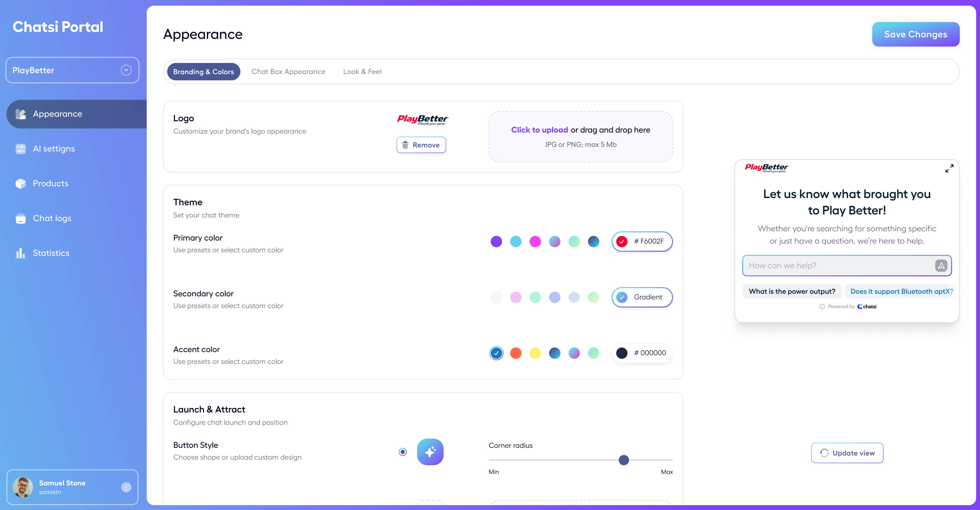Screen dimensions: 980x510
Task: Click the Corner radius slider handle
Action: coord(624,460)
